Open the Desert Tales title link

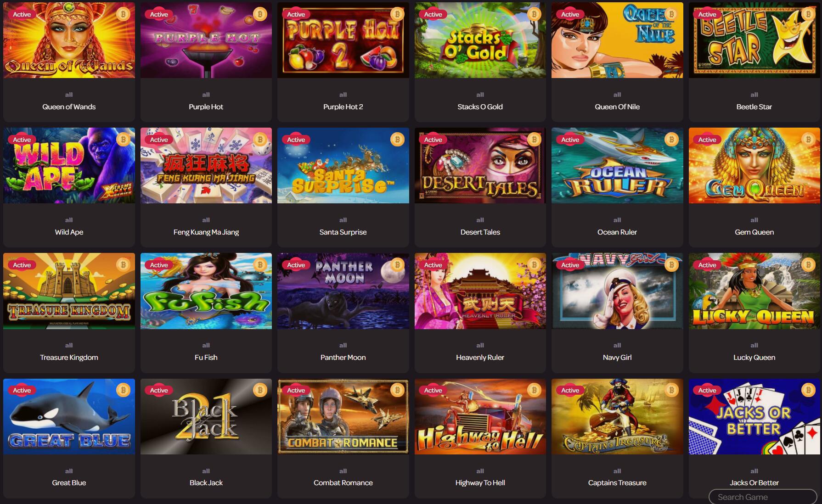click(480, 232)
